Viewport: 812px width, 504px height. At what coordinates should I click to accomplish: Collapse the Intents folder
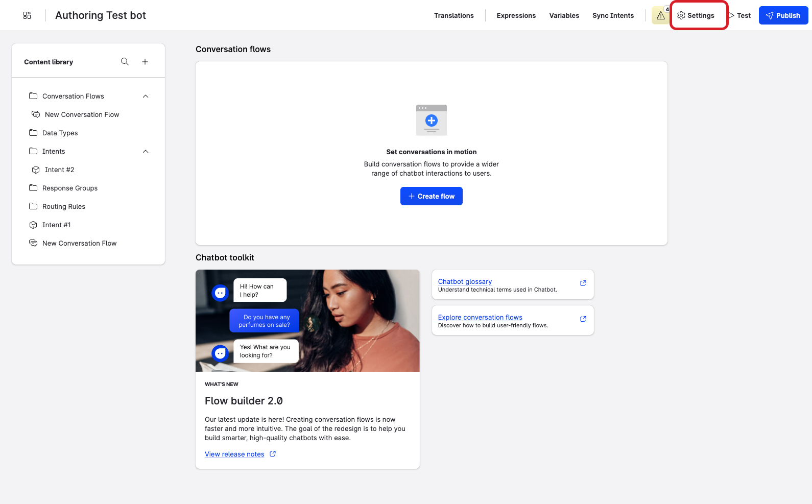coord(146,151)
